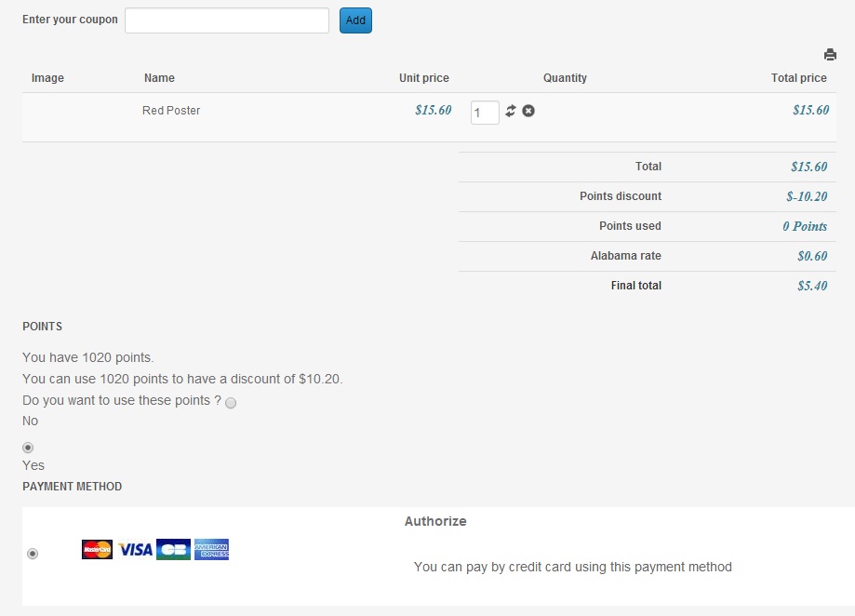
Task: Click the Alabama rate label
Action: click(625, 256)
